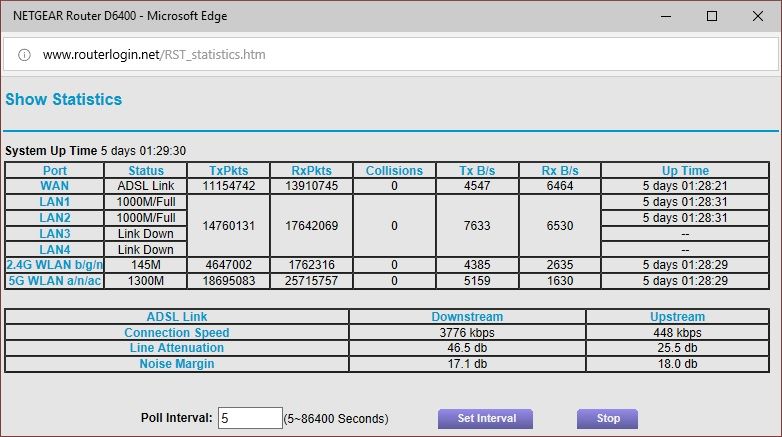Maximize the Microsoft Edge window

[x=711, y=16]
